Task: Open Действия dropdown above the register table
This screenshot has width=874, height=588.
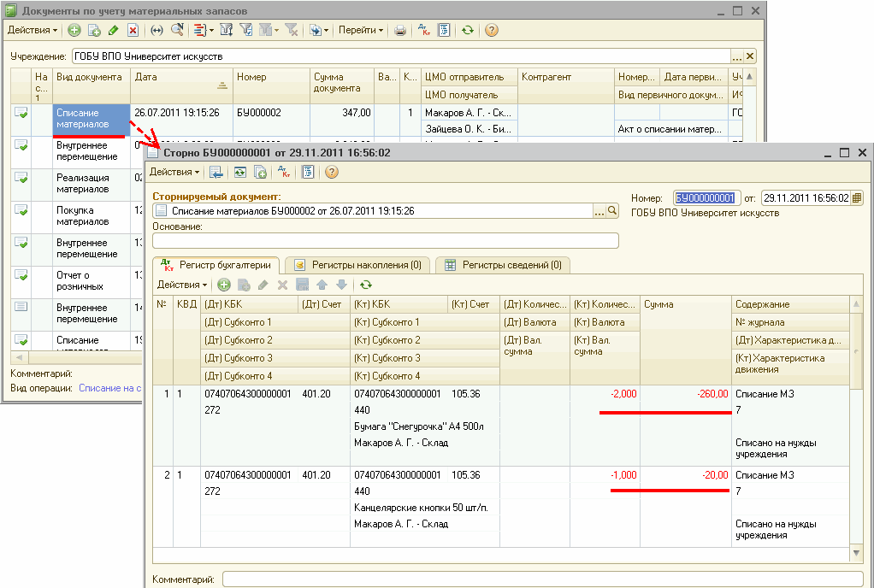Action: pyautogui.click(x=182, y=285)
